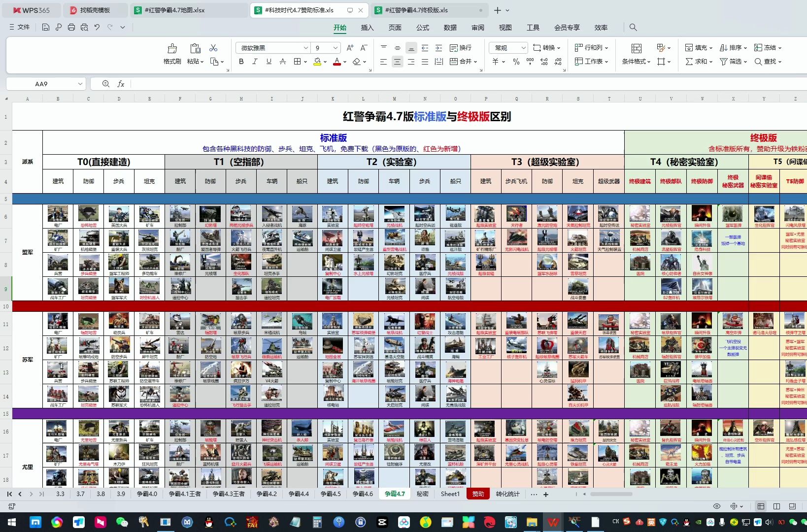Toggle underline formatting (U)

pyautogui.click(x=269, y=62)
